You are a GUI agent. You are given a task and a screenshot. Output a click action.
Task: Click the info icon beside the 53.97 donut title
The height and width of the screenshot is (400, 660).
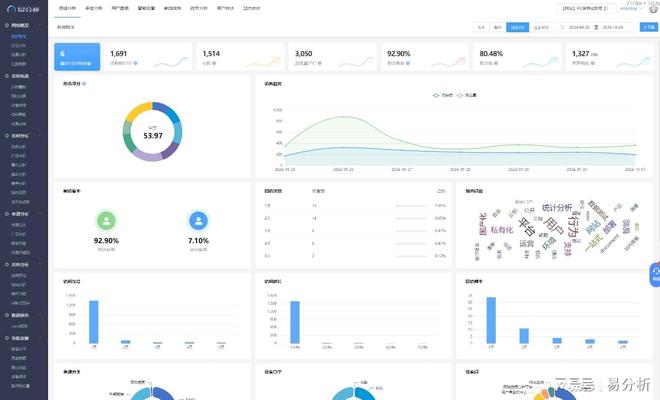(x=84, y=84)
